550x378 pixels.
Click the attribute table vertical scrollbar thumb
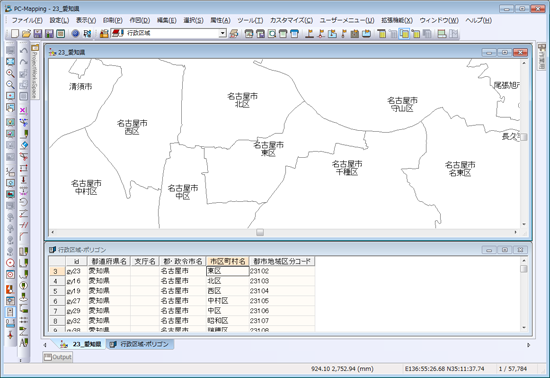tap(524, 269)
